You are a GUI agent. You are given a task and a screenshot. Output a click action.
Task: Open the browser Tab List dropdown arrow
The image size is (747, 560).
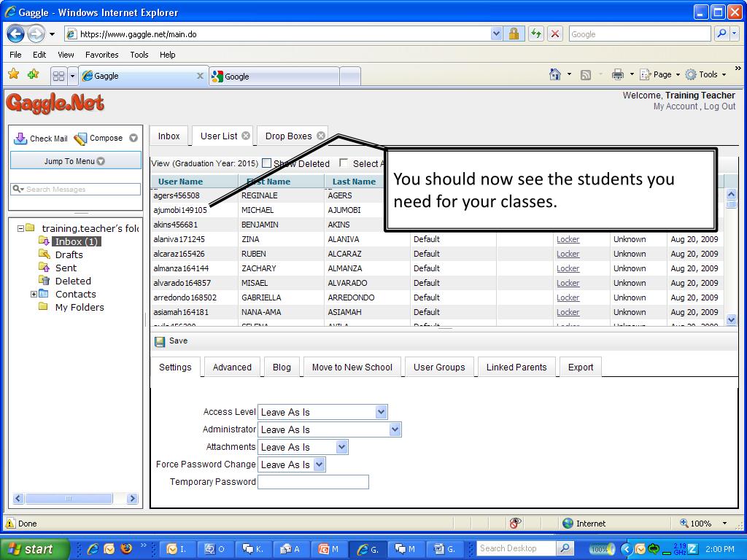coord(72,76)
